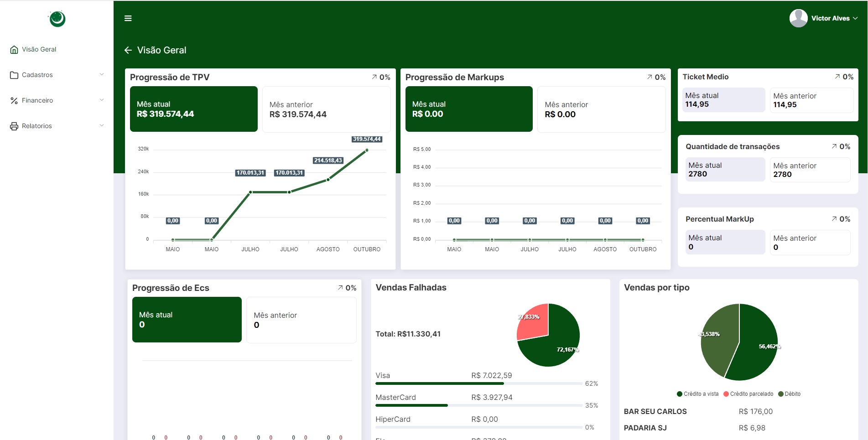
Task: Open the hamburger menu icon
Action: click(128, 18)
